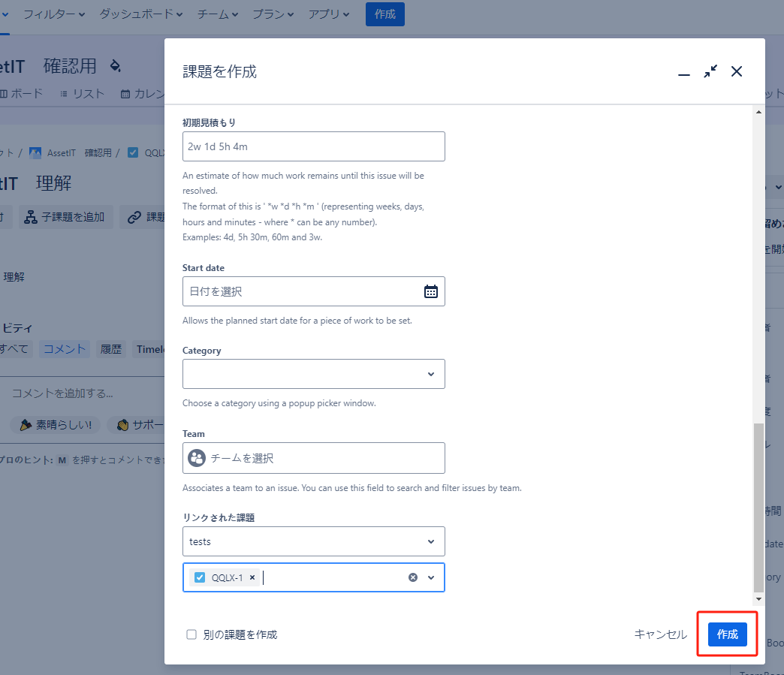Expand the Category dropdown
Image resolution: width=784 pixels, height=675 pixels.
click(430, 374)
